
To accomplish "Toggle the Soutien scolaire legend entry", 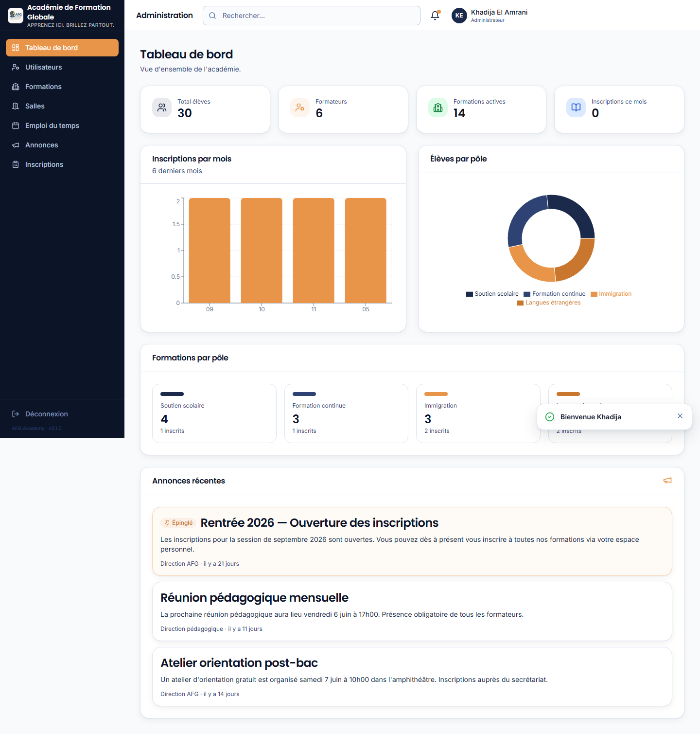I will (x=492, y=294).
